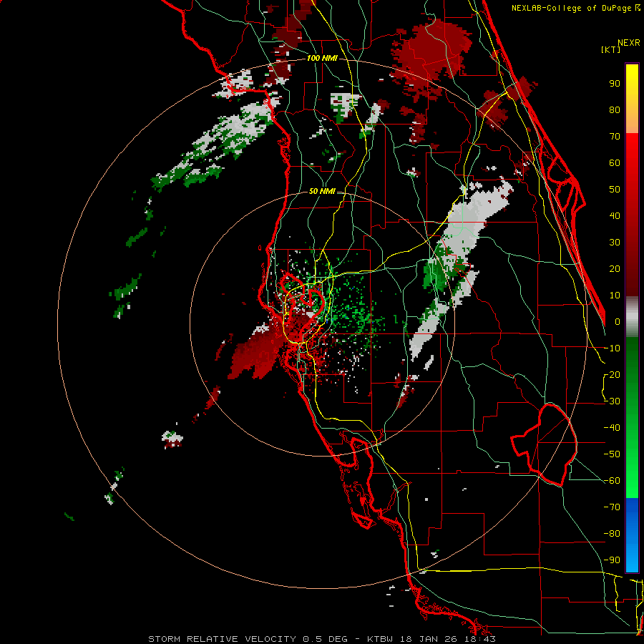Click the -40 knot scale value

612,428
